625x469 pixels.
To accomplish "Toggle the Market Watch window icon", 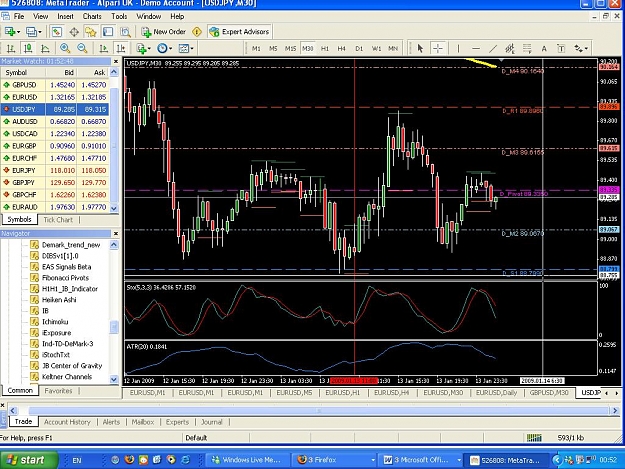I will (57, 32).
